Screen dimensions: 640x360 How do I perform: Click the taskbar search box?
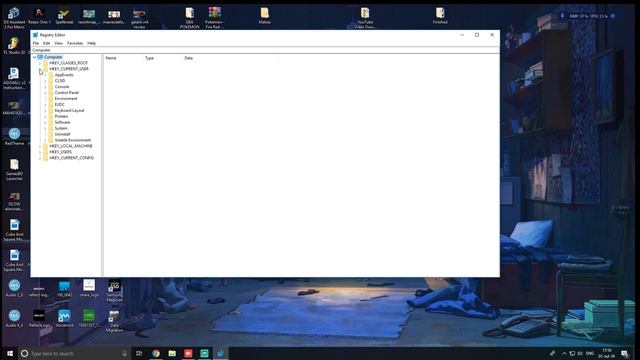pos(74,353)
